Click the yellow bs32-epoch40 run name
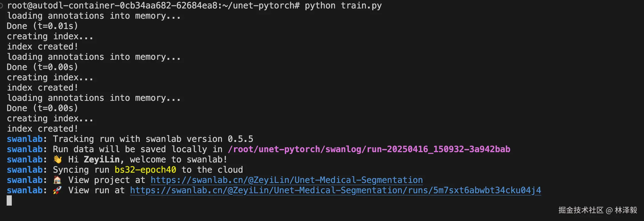Image resolution: width=644 pixels, height=221 pixels. [x=145, y=170]
